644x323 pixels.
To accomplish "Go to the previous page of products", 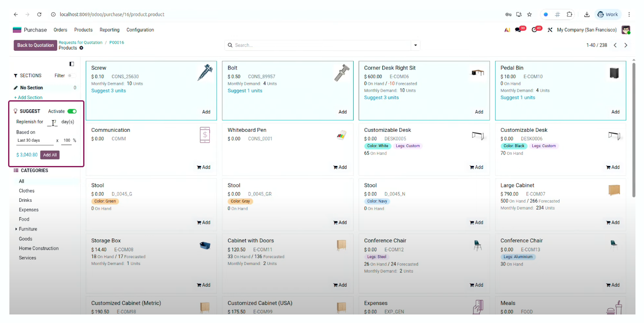I will (615, 45).
